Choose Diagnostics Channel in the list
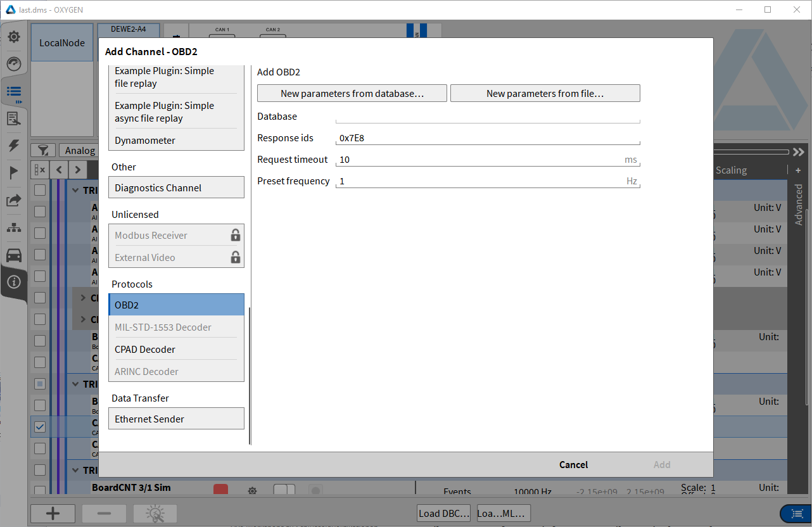 177,187
